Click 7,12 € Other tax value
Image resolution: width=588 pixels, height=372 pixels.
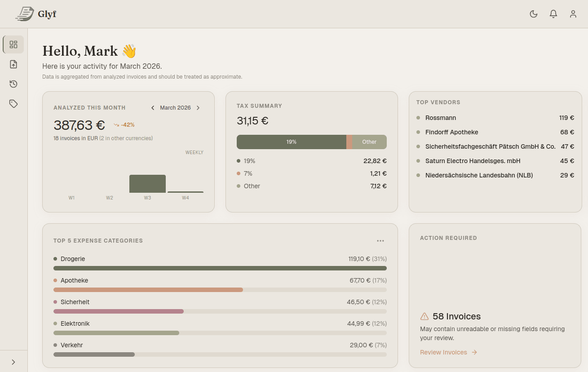click(378, 186)
